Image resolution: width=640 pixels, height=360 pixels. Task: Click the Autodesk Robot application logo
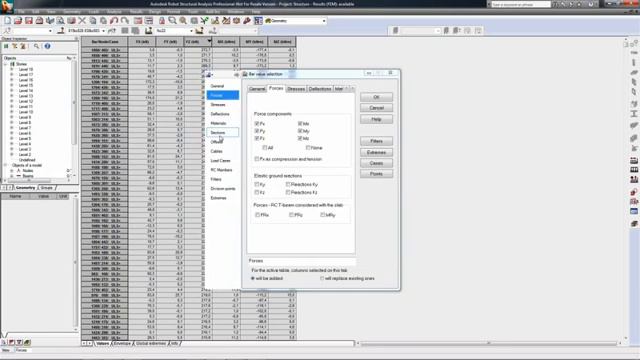[7, 6]
